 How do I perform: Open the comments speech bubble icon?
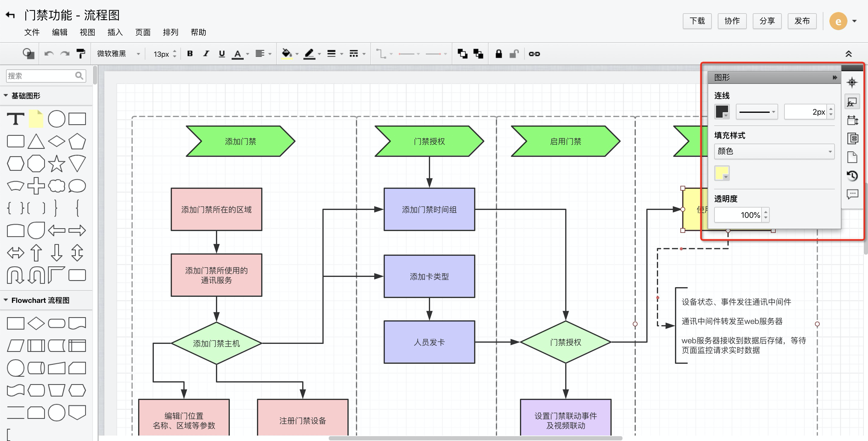click(852, 194)
